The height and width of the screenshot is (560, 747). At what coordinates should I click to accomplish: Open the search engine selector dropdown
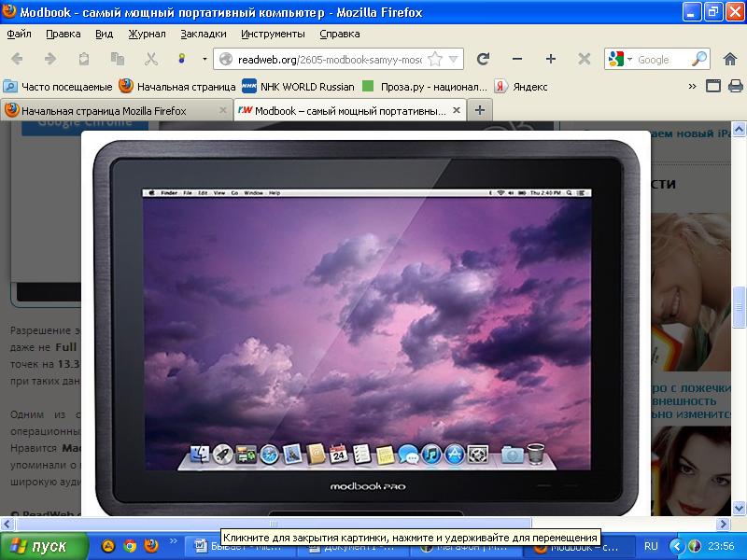click(629, 60)
